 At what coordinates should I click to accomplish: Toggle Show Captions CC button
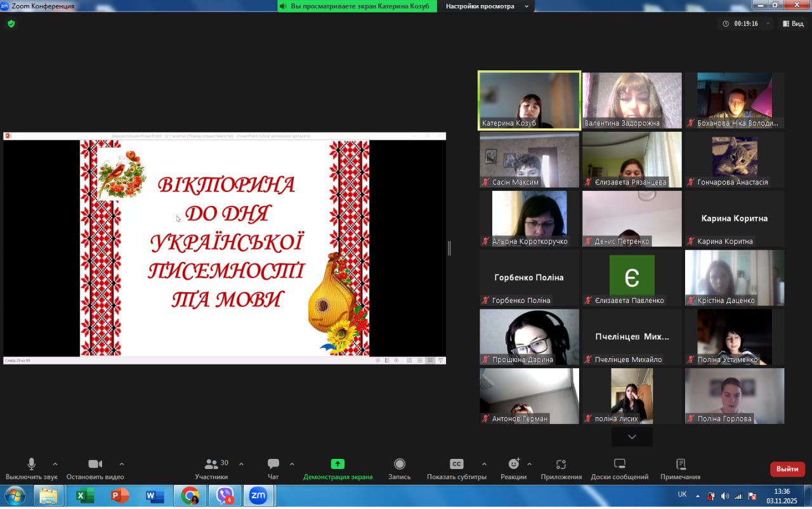(x=456, y=465)
